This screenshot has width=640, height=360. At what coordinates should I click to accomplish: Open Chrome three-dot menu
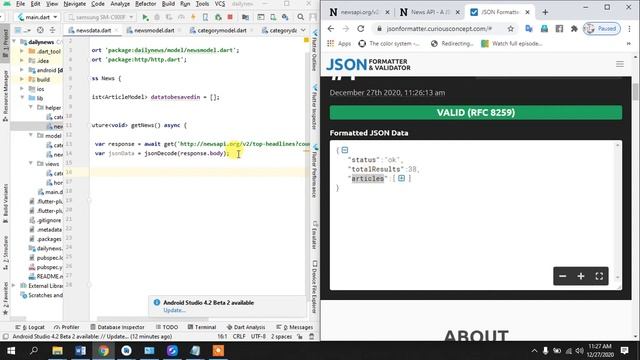[x=629, y=29]
